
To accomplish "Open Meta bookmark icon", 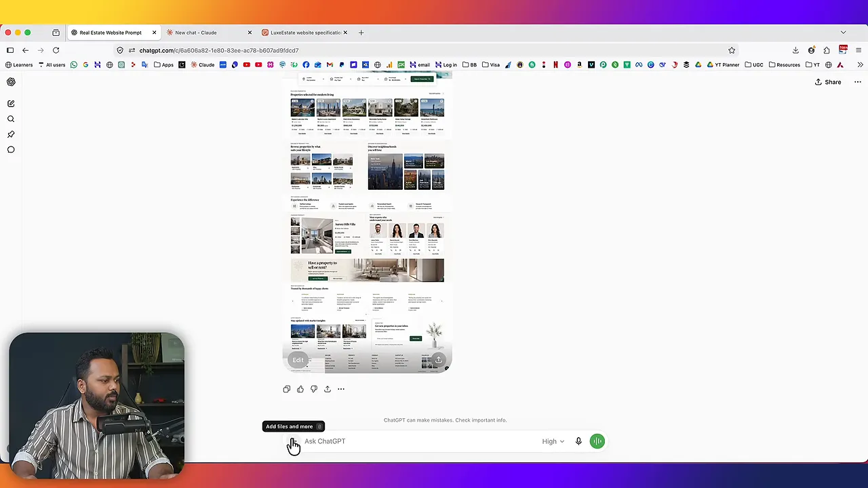I will pyautogui.click(x=639, y=65).
